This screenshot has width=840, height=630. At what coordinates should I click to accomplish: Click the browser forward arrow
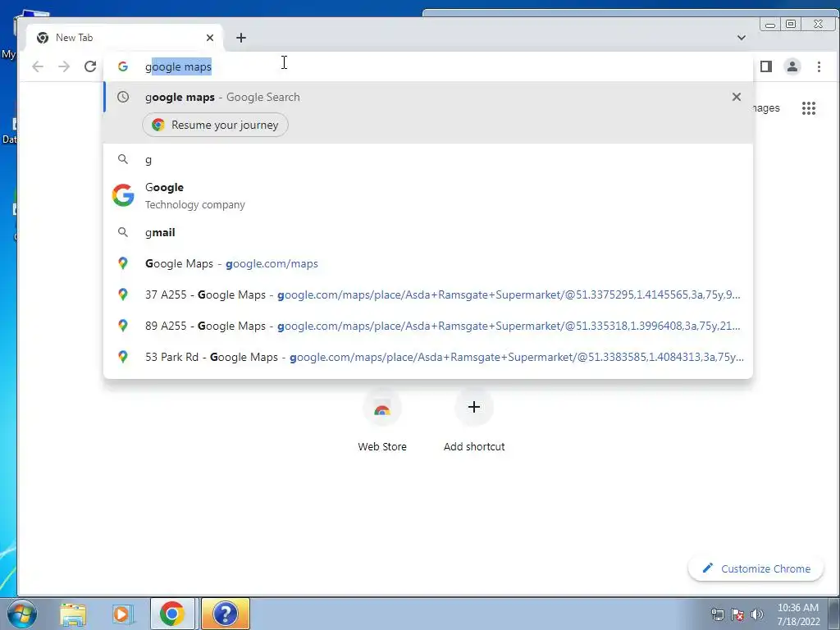64,66
